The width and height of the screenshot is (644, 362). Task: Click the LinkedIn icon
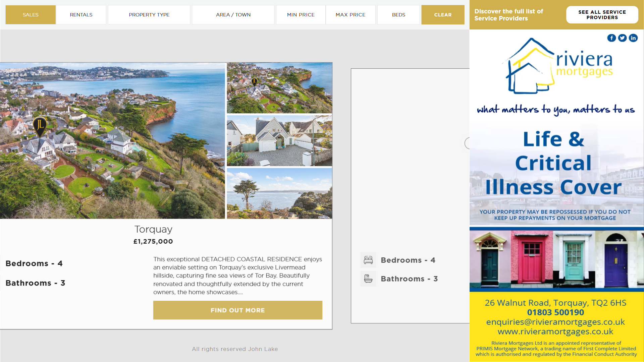click(x=633, y=38)
